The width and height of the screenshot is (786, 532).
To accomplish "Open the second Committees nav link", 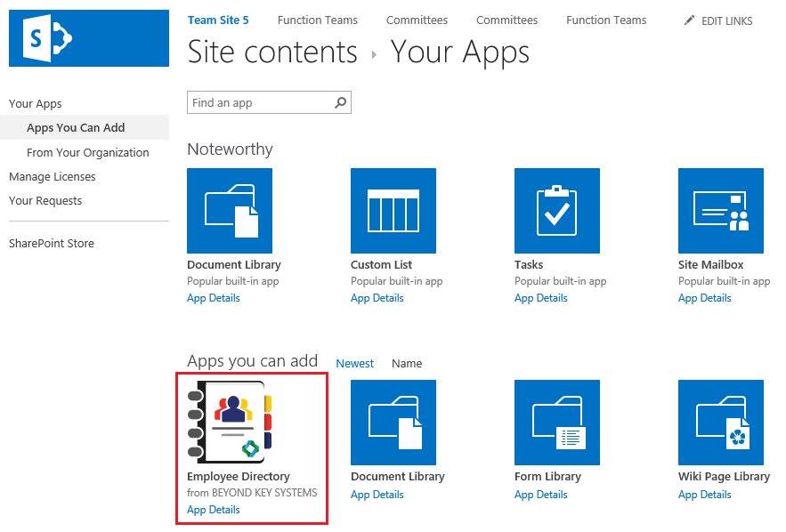I will [x=506, y=20].
